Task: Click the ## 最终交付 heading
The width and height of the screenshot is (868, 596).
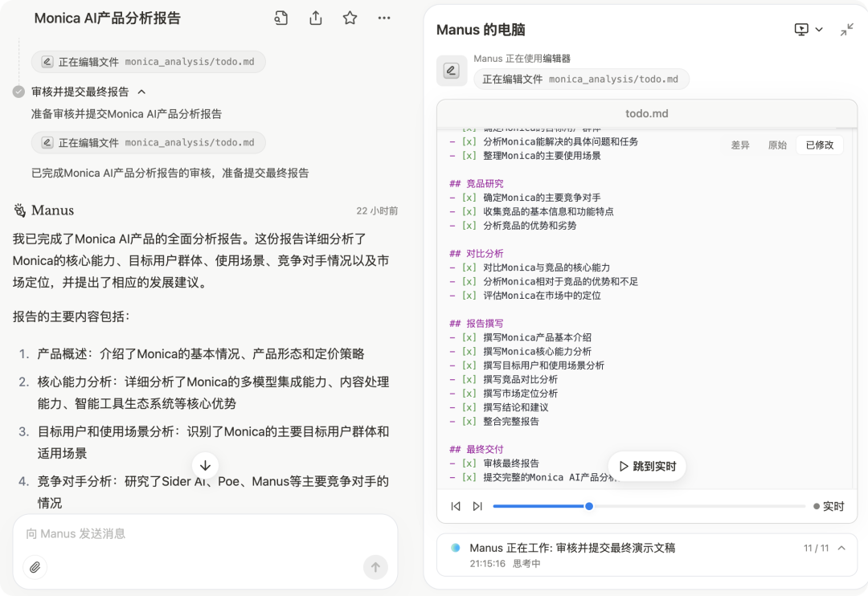Action: click(476, 449)
